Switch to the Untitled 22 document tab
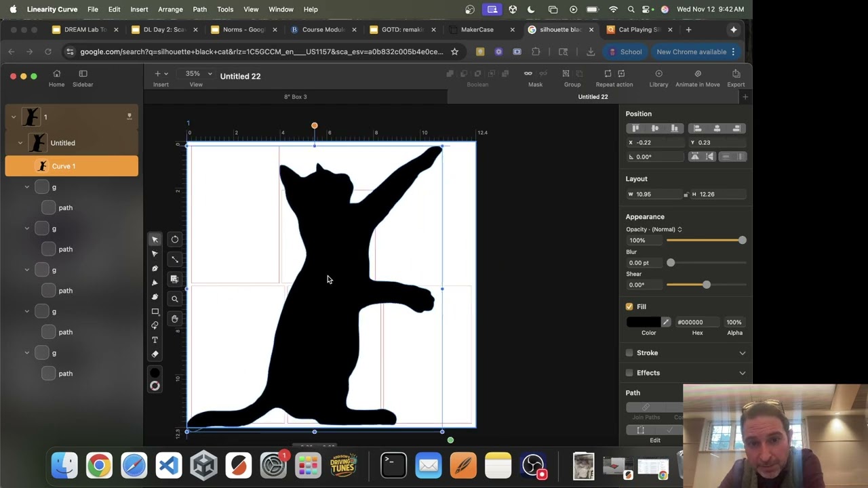Image resolution: width=868 pixels, height=488 pixels. pos(593,97)
